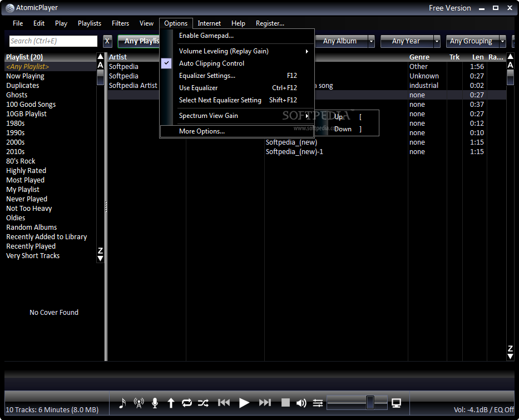This screenshot has width=519, height=420.
Task: Select the Highly Rated playlist
Action: click(50, 170)
